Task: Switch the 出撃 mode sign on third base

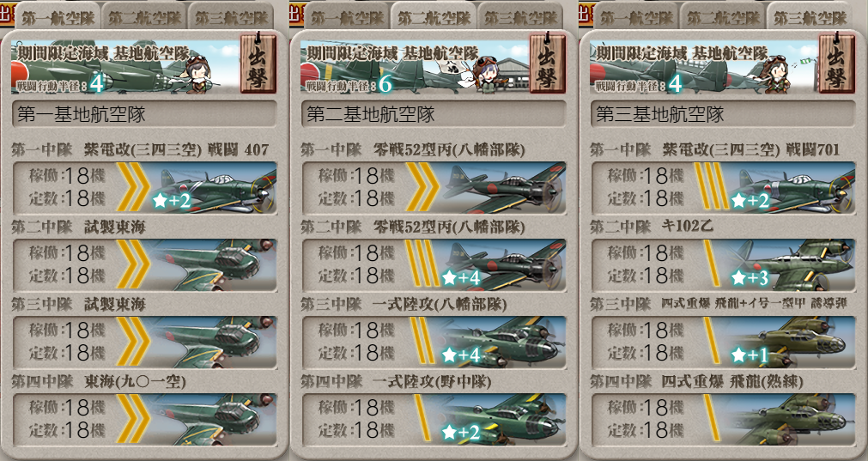Action: click(x=837, y=64)
